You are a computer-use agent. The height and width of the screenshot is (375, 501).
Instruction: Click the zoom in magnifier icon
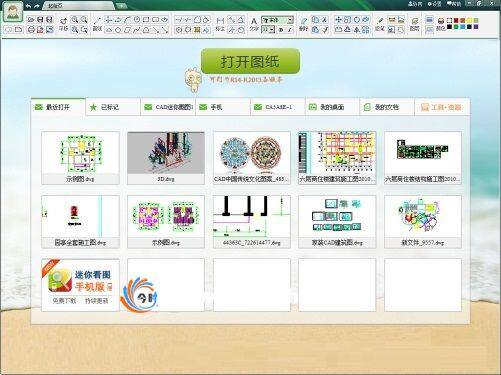click(75, 20)
